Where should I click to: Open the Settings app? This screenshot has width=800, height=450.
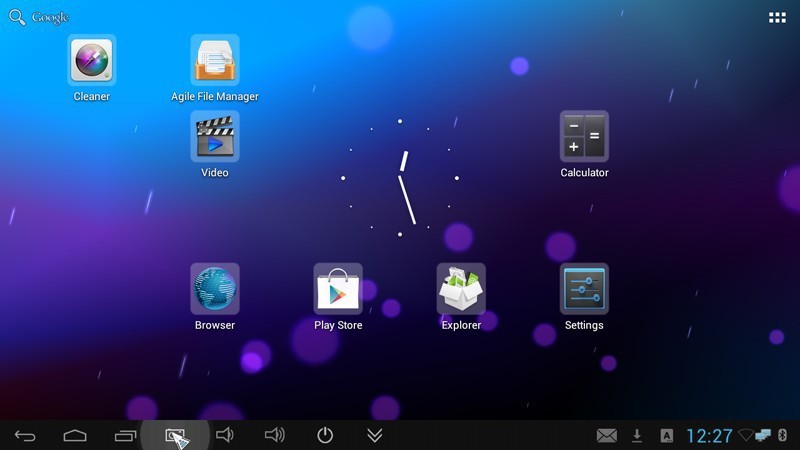(584, 289)
